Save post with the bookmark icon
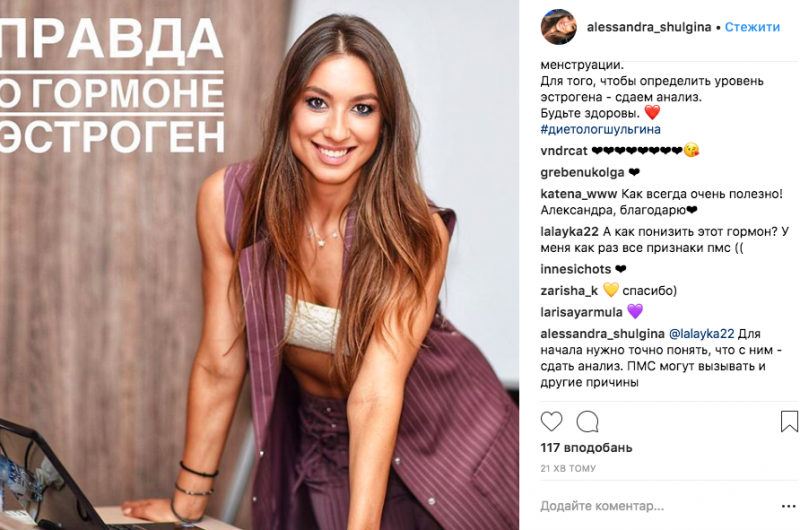800x530 pixels. tap(789, 421)
